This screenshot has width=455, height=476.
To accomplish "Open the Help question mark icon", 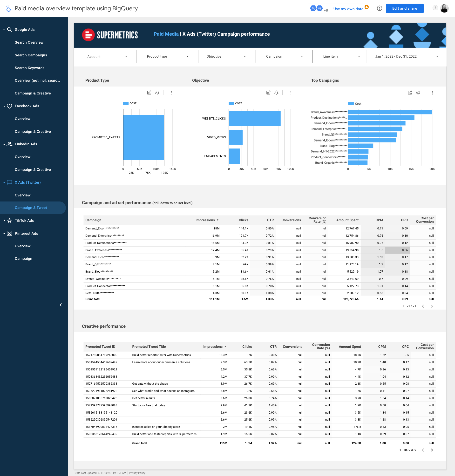I will (435, 8).
